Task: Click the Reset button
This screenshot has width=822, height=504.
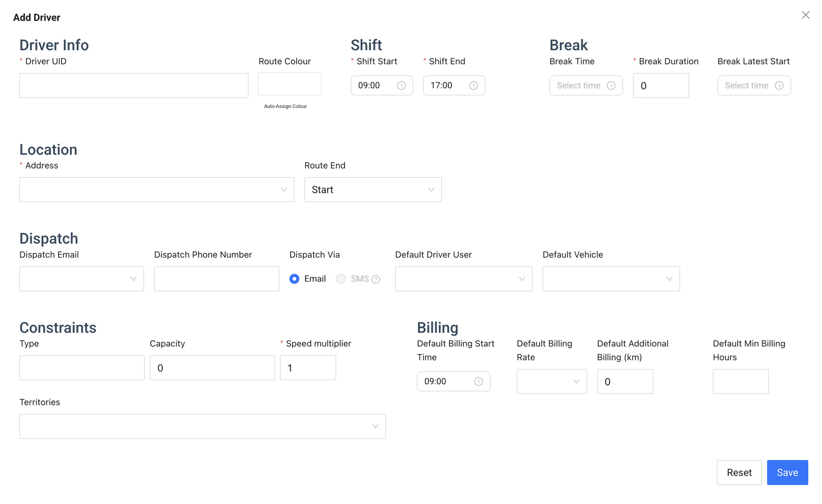Action: tap(739, 472)
